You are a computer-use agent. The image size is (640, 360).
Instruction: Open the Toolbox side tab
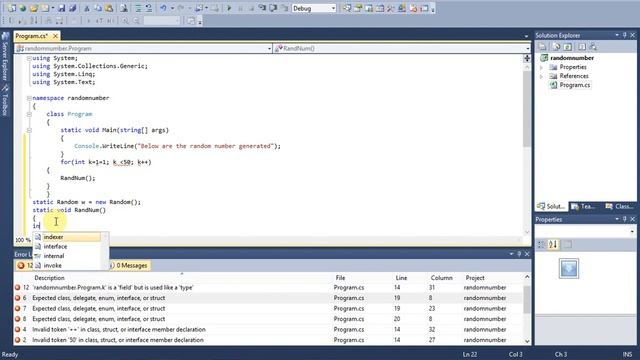[5, 100]
